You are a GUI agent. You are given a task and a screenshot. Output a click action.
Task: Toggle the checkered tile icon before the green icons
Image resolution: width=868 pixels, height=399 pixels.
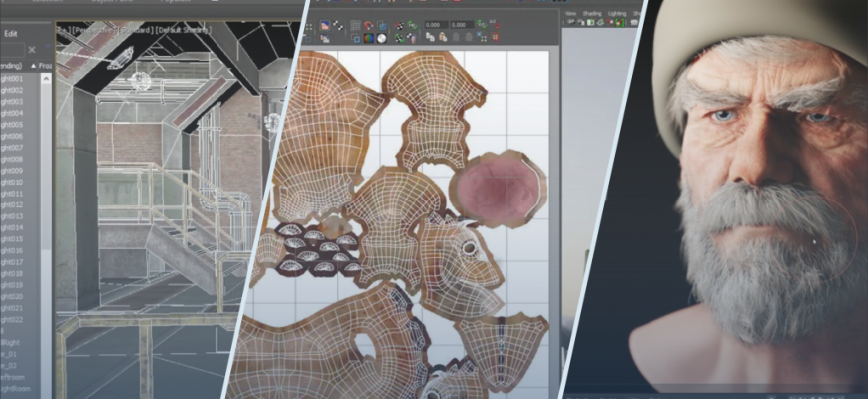[x=399, y=25]
